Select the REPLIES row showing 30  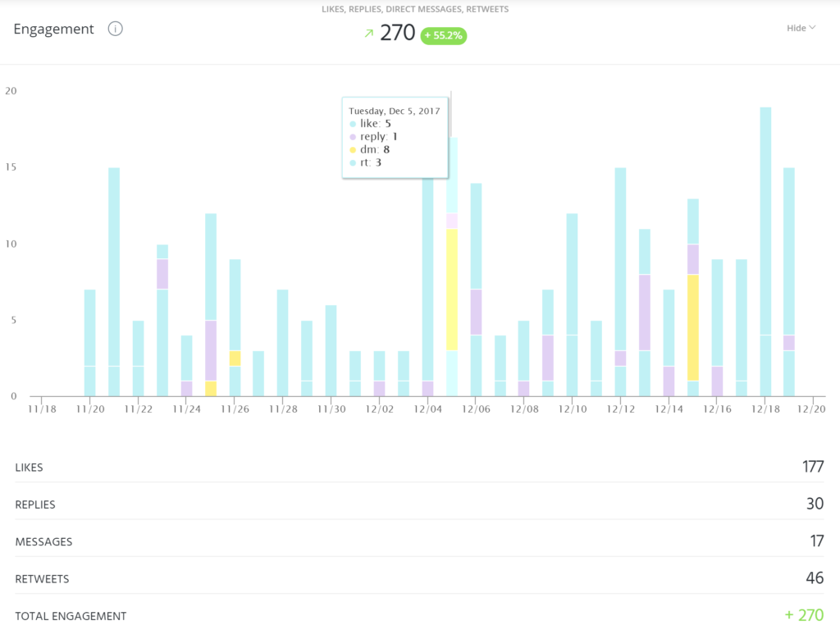(x=419, y=504)
